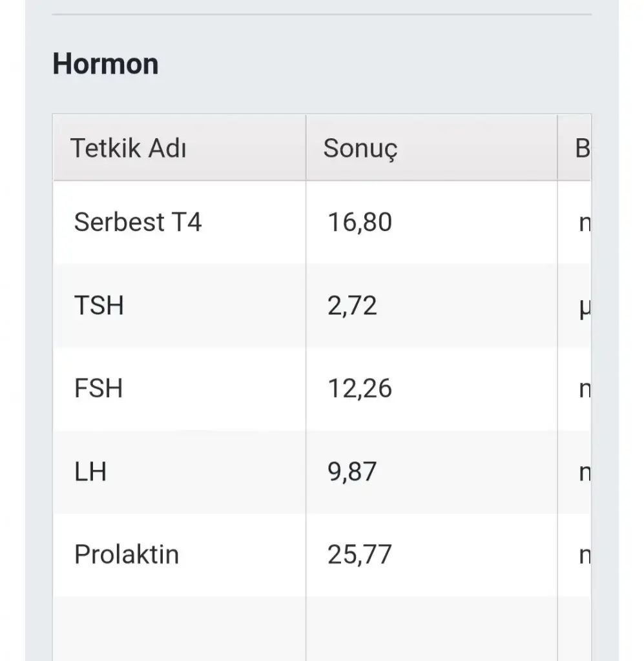Click the TSH result value 2,72

(x=352, y=305)
